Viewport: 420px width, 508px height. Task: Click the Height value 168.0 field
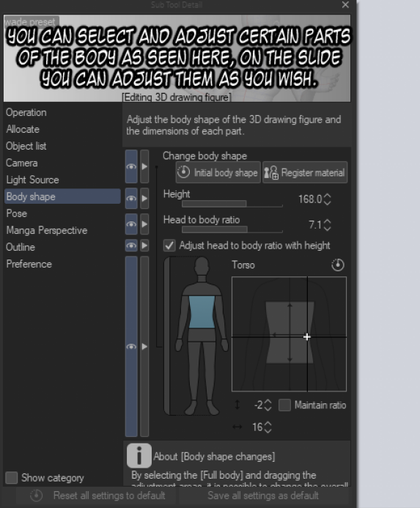(x=310, y=199)
